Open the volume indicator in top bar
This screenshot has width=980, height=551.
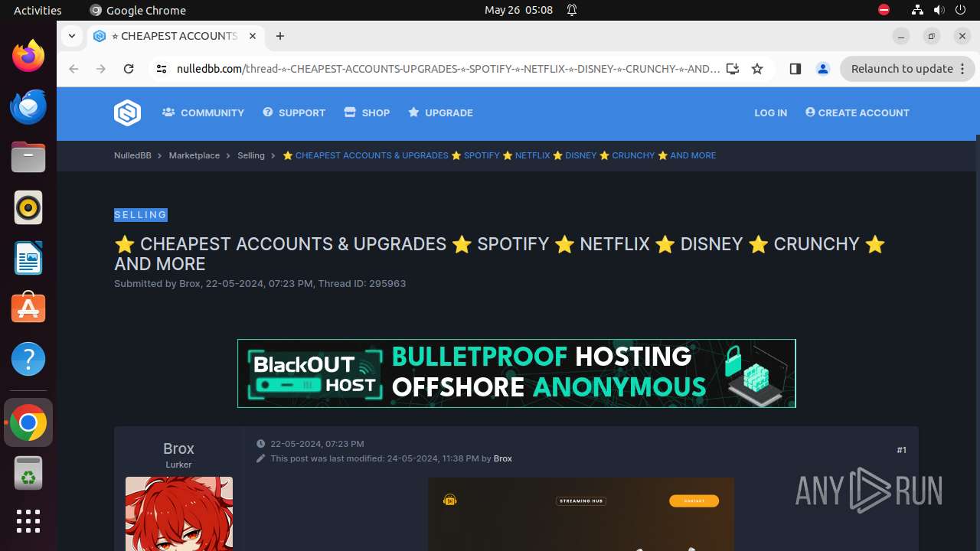(x=939, y=10)
